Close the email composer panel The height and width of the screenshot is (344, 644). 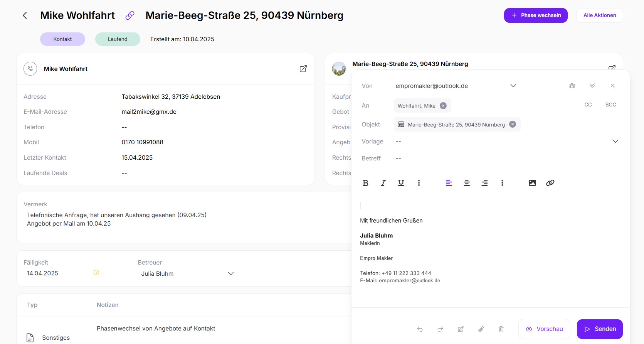(x=613, y=86)
